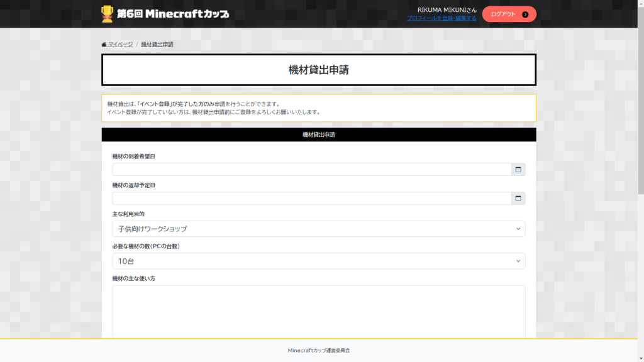Focus the 機材の到着希望日 date field
Screen dimensions: 644x362
point(311,170)
